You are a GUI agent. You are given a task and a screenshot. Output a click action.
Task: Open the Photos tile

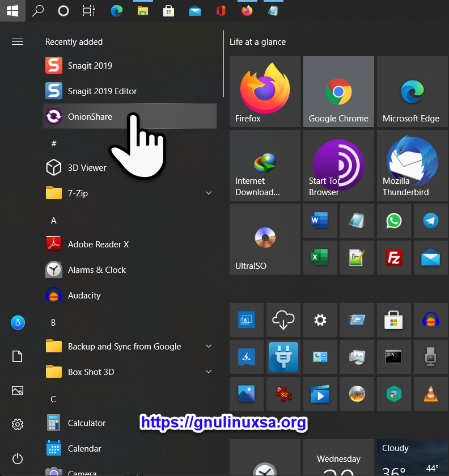click(x=247, y=394)
